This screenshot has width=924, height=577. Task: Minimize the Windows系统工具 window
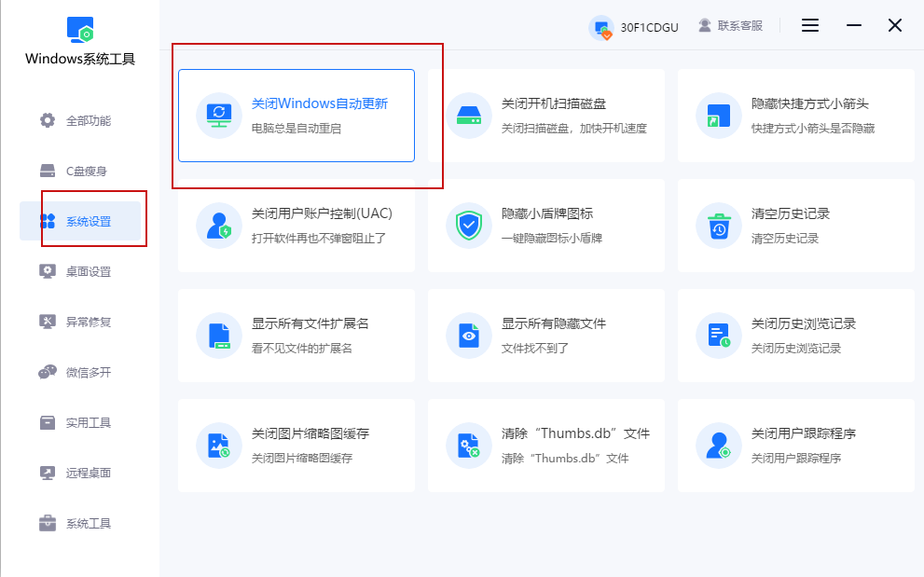(x=854, y=25)
